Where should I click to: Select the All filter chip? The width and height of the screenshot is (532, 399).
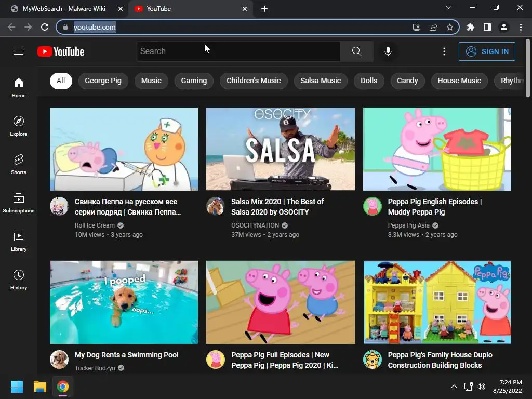(61, 81)
